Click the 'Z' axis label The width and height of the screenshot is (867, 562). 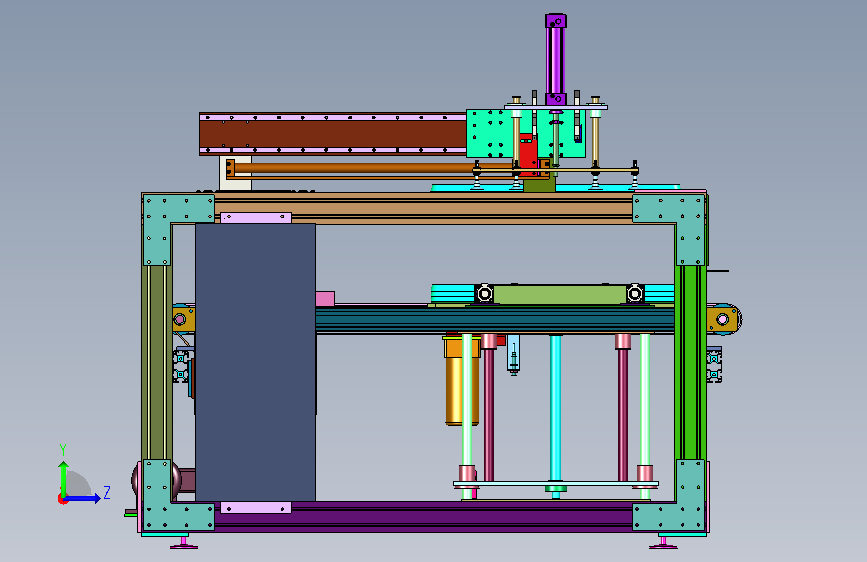pyautogui.click(x=107, y=492)
